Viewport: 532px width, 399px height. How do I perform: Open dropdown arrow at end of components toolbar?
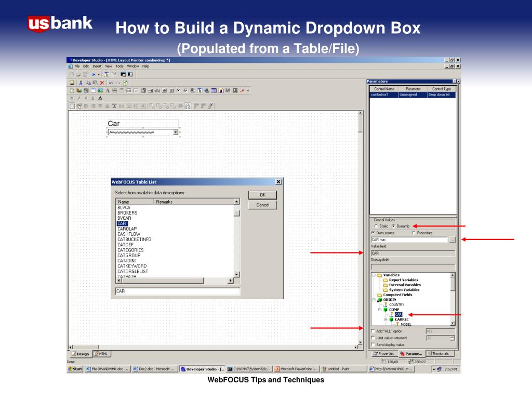(248, 90)
